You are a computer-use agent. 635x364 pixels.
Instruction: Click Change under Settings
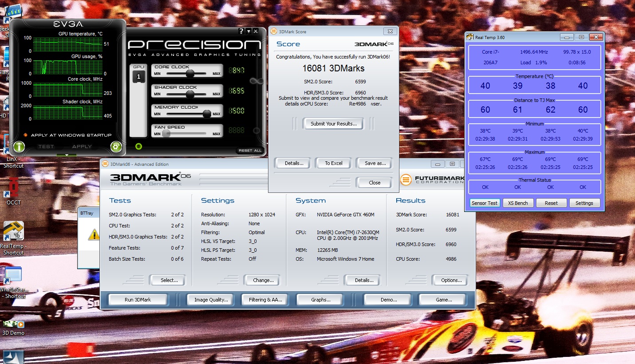point(263,280)
